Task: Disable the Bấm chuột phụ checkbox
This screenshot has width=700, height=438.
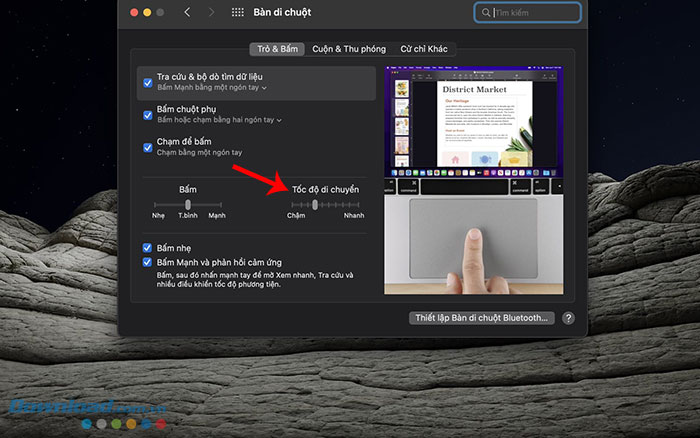Action: (148, 114)
